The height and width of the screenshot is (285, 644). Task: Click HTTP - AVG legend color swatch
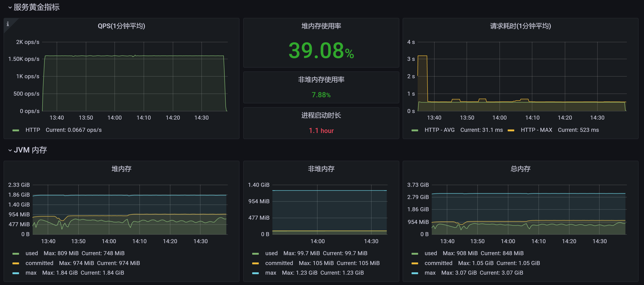coord(415,130)
